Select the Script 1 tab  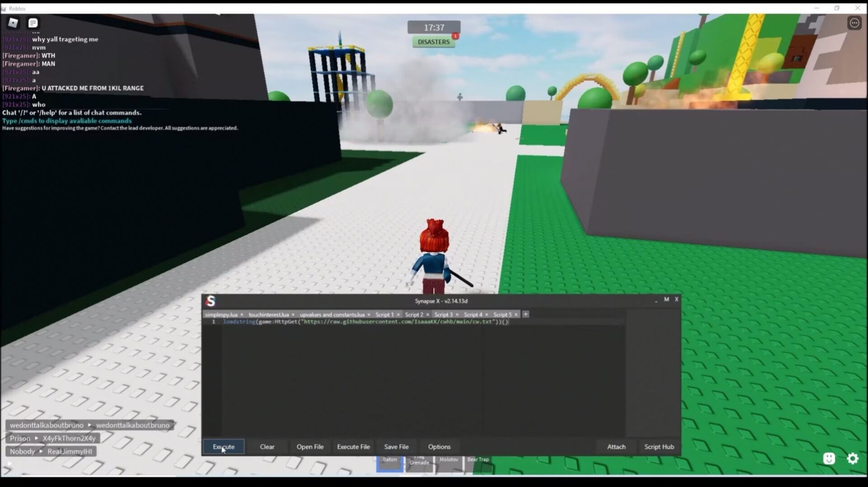(384, 314)
